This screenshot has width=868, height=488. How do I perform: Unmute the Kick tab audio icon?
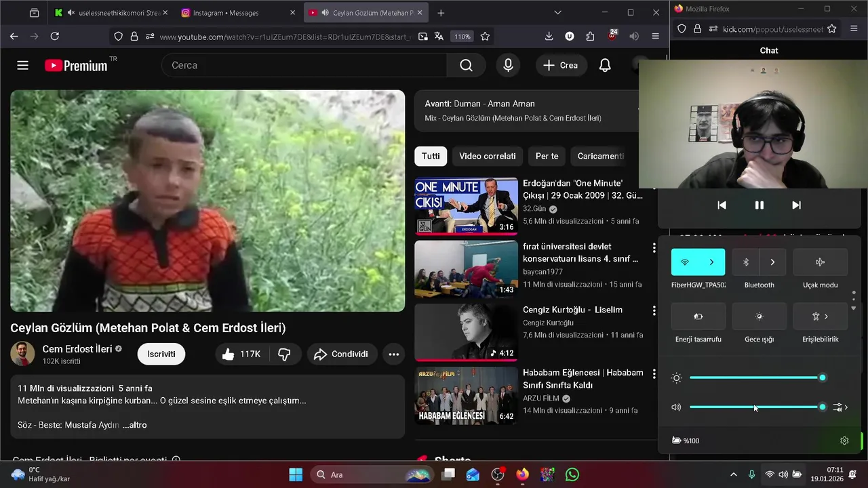[71, 13]
